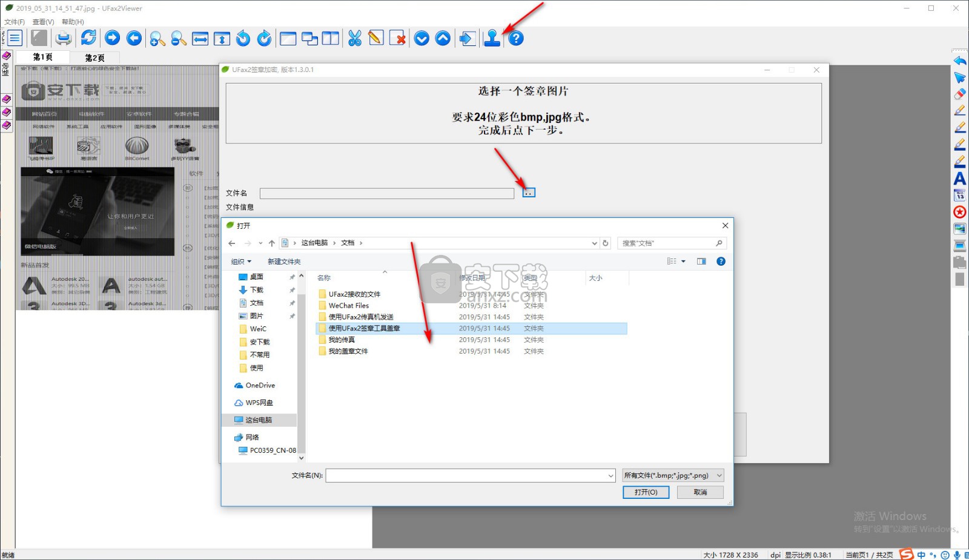This screenshot has width=969, height=560.
Task: Click the export arrow page icon
Action: point(467,38)
